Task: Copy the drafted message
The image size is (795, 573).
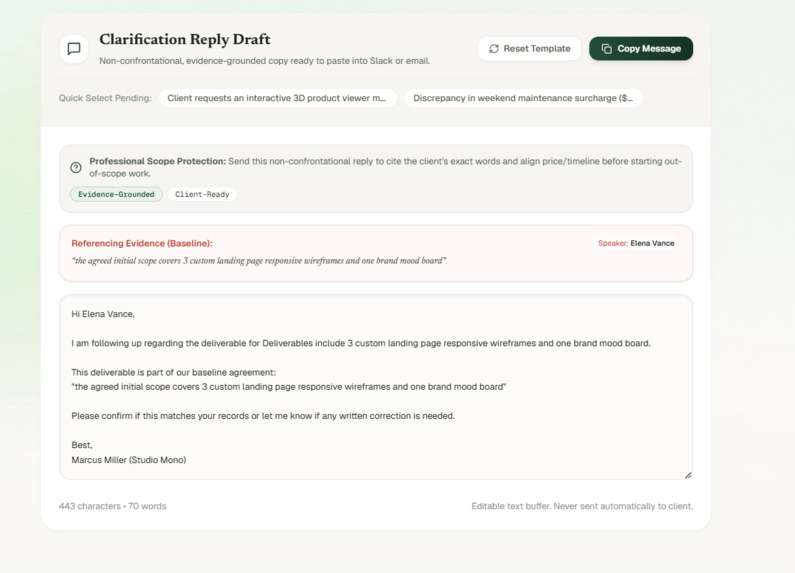Action: coord(641,49)
